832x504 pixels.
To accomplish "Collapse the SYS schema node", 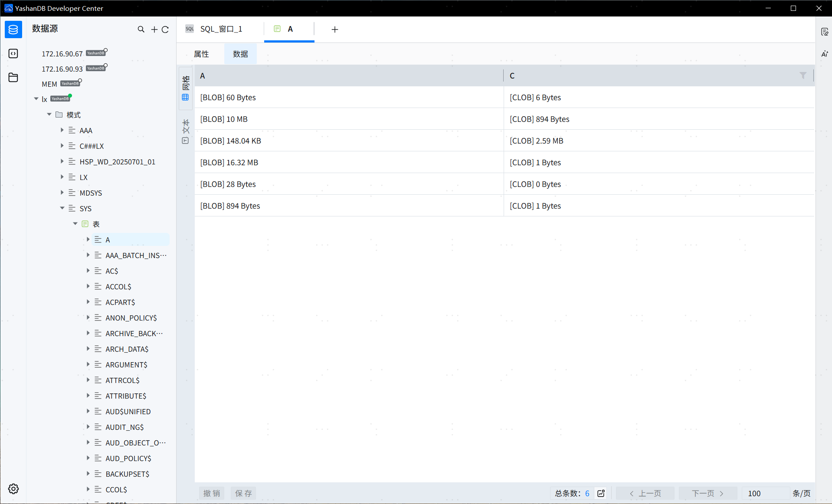I will [62, 209].
